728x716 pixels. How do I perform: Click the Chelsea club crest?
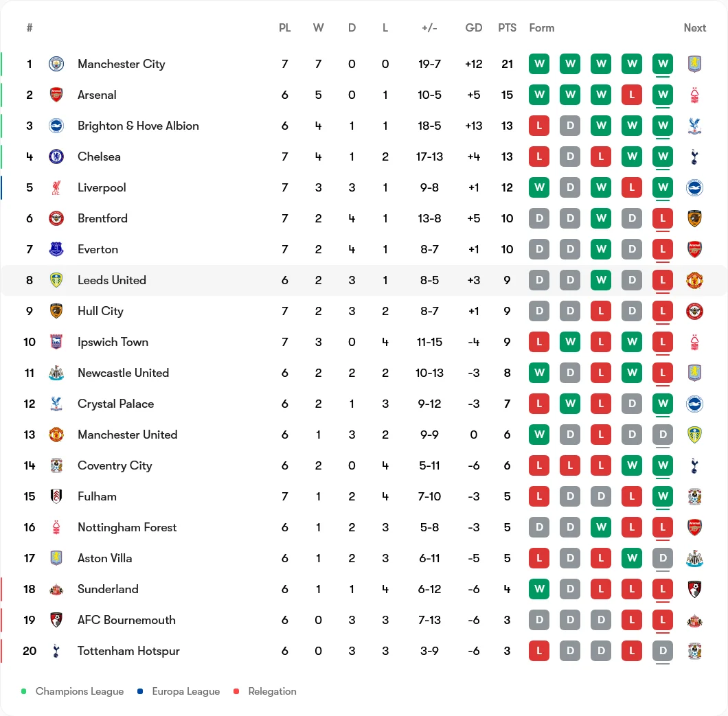click(x=56, y=157)
